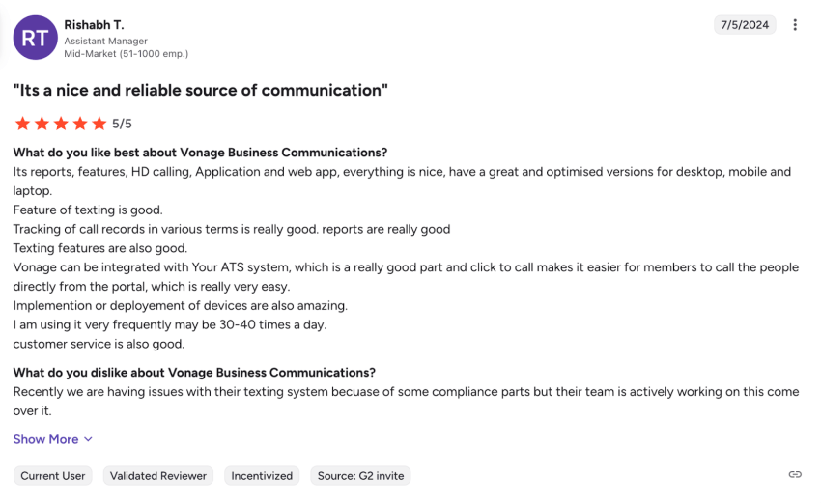Click the 'What do you like best' heading
821x504 pixels.
pyautogui.click(x=200, y=153)
